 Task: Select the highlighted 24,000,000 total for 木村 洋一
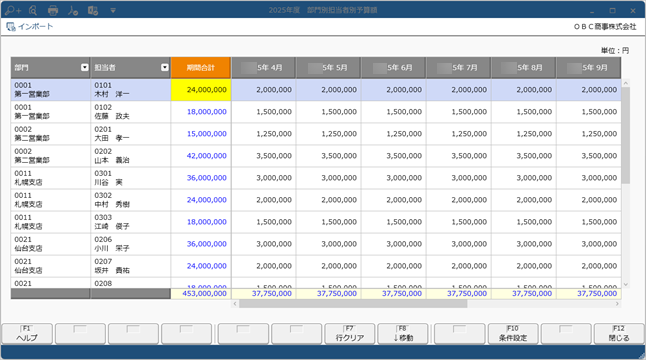coord(201,90)
